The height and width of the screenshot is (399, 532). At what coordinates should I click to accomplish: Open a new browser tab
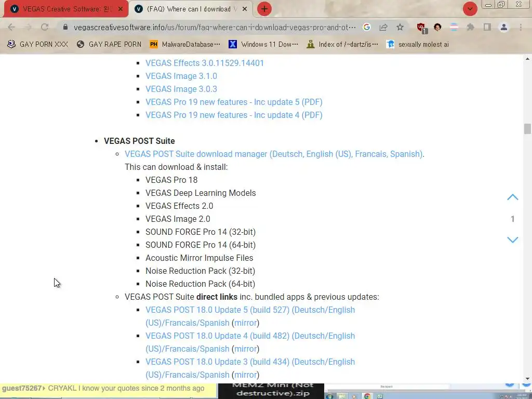(x=264, y=9)
